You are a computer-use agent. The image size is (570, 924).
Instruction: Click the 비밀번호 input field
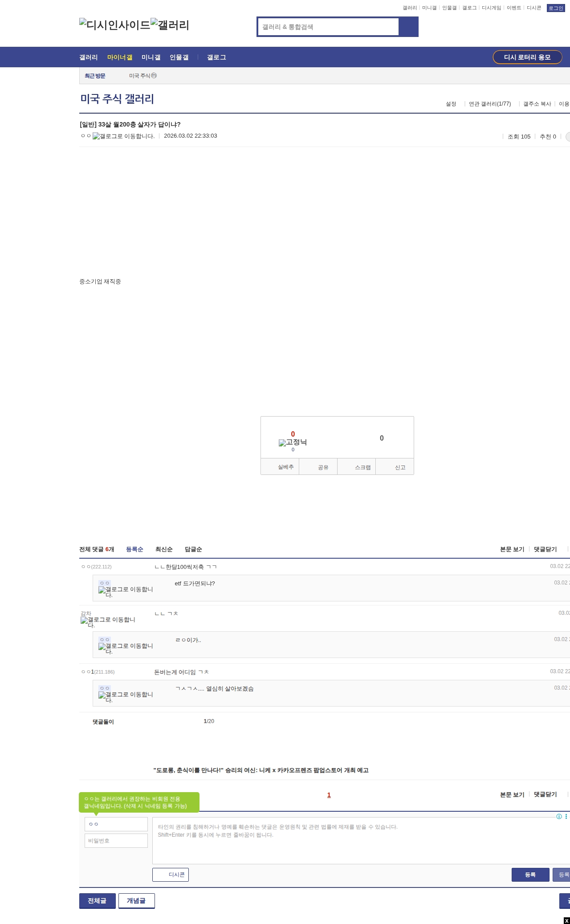pos(116,841)
